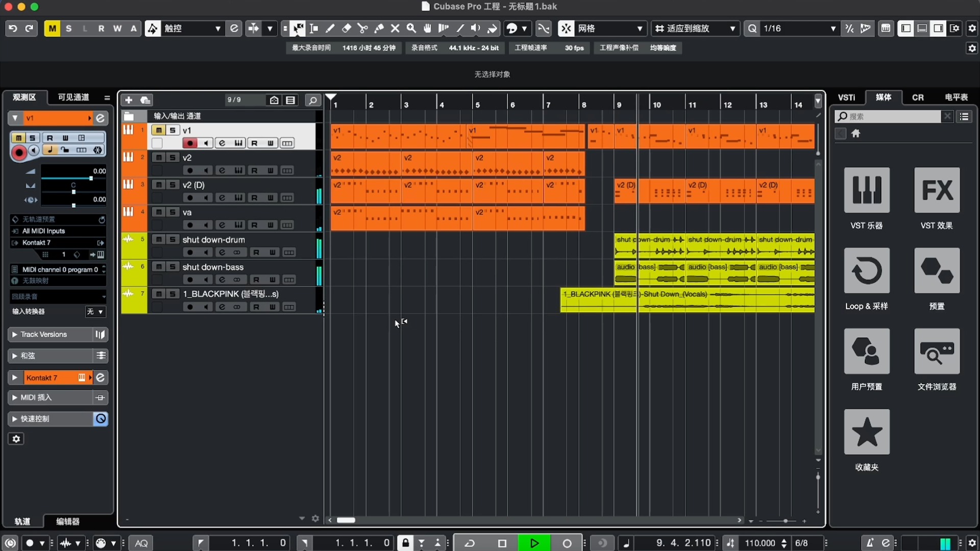The width and height of the screenshot is (980, 551).
Task: Toggle solo on v2 track
Action: tap(171, 158)
